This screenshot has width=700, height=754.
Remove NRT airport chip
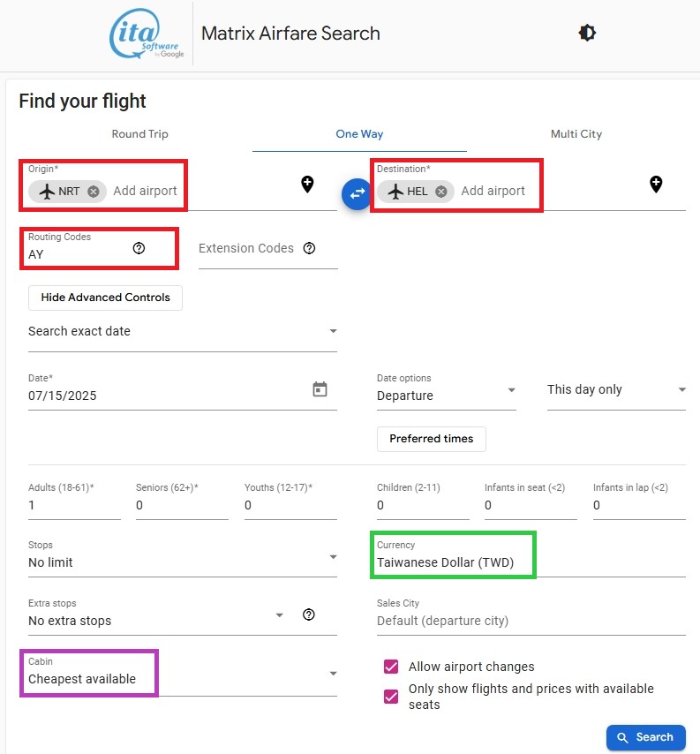pyautogui.click(x=94, y=192)
